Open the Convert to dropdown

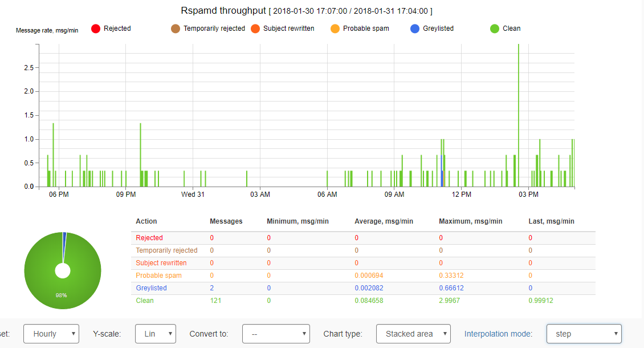pos(276,334)
